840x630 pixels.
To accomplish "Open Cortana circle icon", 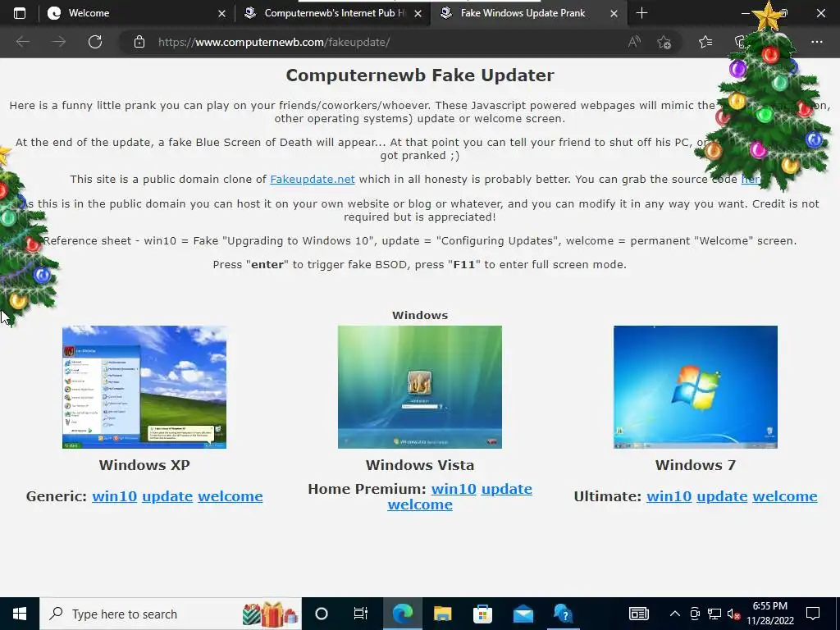I will click(322, 614).
